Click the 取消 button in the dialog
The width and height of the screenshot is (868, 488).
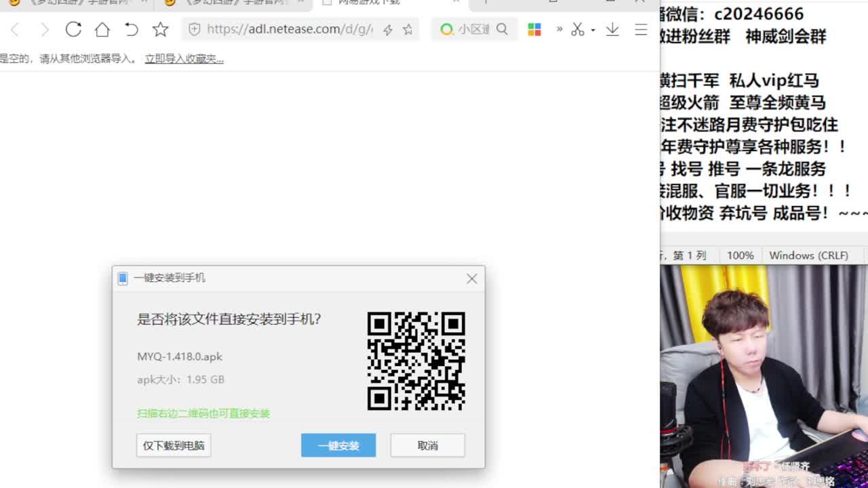[428, 445]
